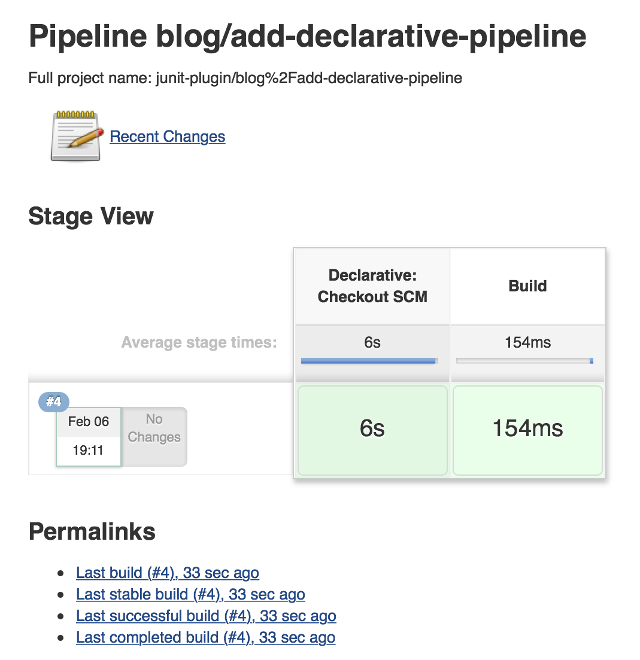Click the Stage View heading
Viewport: 640px width, 660px height.
[x=91, y=216]
